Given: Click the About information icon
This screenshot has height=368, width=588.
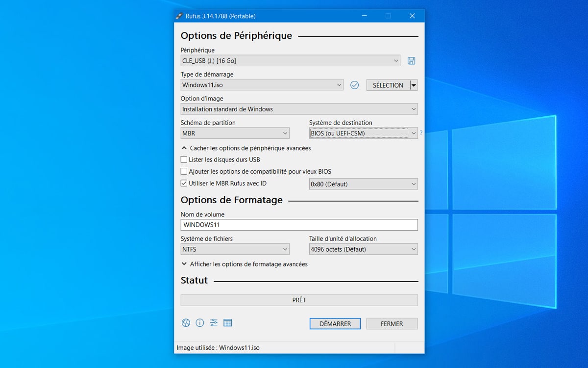Looking at the screenshot, I should 199,322.
